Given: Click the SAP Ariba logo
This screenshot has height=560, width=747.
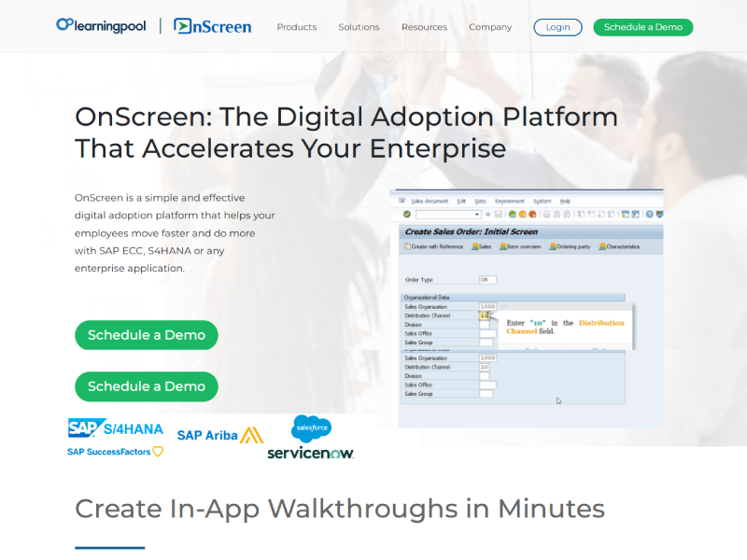Looking at the screenshot, I should point(220,435).
